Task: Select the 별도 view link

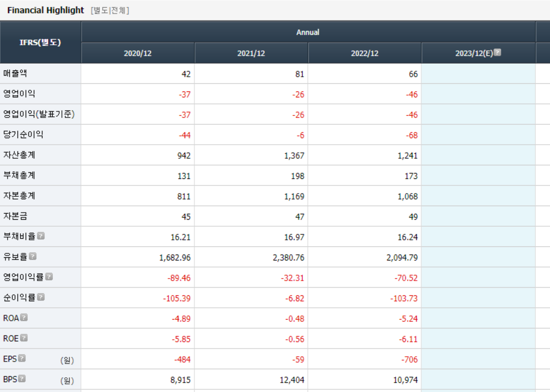Action: point(101,10)
